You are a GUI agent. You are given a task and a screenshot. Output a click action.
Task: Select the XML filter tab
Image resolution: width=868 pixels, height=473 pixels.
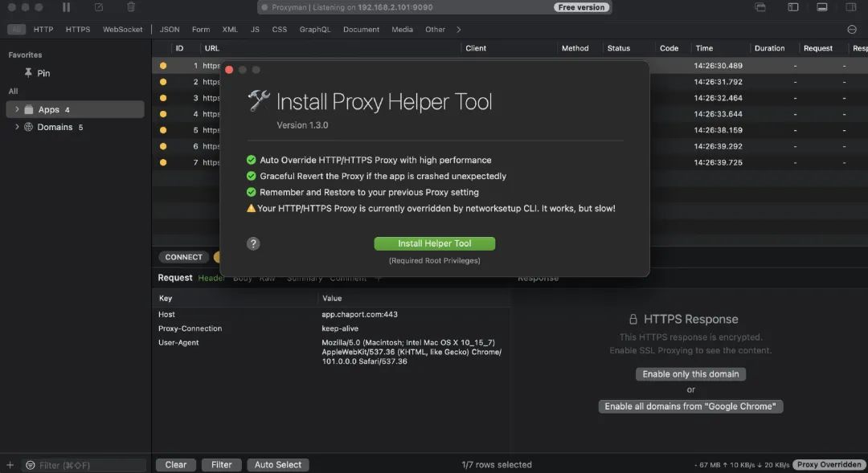(230, 30)
